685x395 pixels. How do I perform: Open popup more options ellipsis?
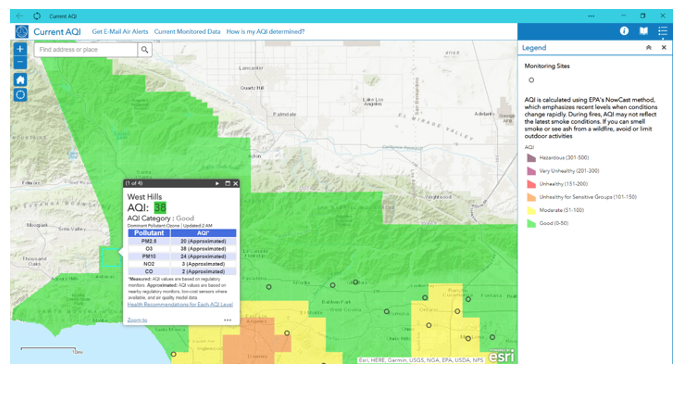[228, 320]
